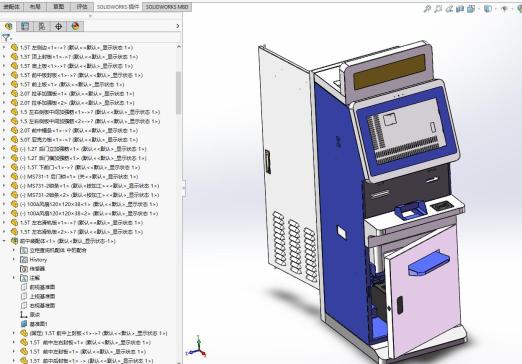The width and height of the screenshot is (522, 364).
Task: Open the PropertyManager panel tab
Action: (25, 26)
